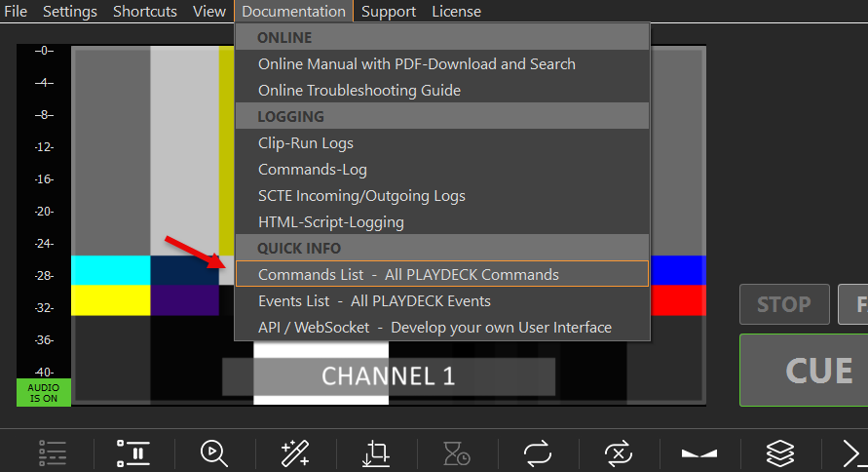Click the crossfade transition icon
Image resolution: width=868 pixels, height=472 pixels.
(699, 453)
